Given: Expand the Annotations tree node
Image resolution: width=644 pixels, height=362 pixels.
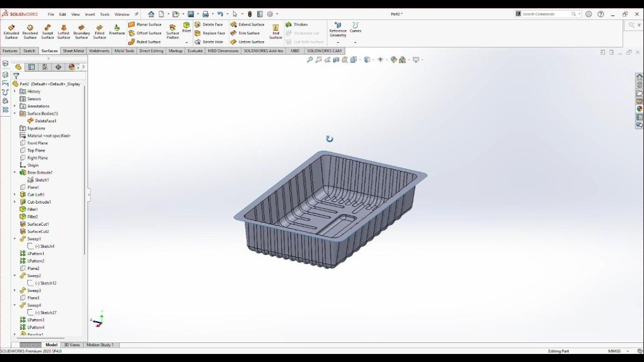Looking at the screenshot, I should (15, 106).
